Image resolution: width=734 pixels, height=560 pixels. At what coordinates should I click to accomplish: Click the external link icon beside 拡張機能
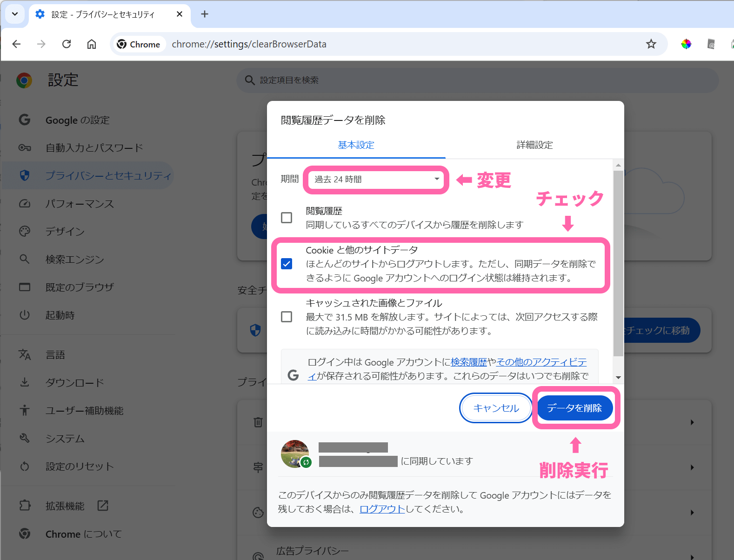click(103, 506)
